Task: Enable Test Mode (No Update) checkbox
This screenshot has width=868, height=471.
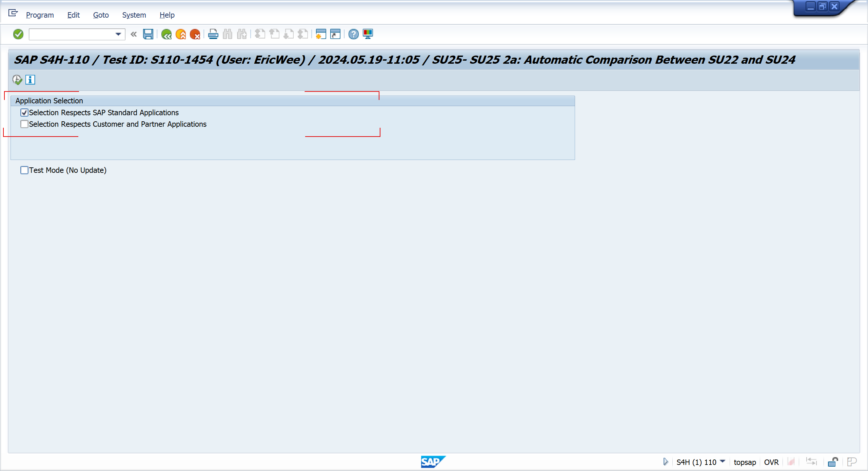Action: (x=24, y=170)
